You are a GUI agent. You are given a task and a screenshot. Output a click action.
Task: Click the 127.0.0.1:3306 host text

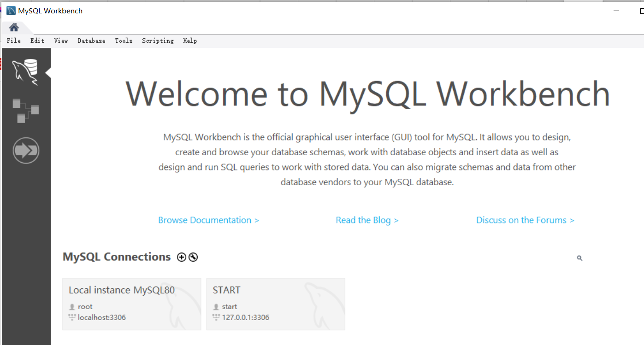point(246,317)
